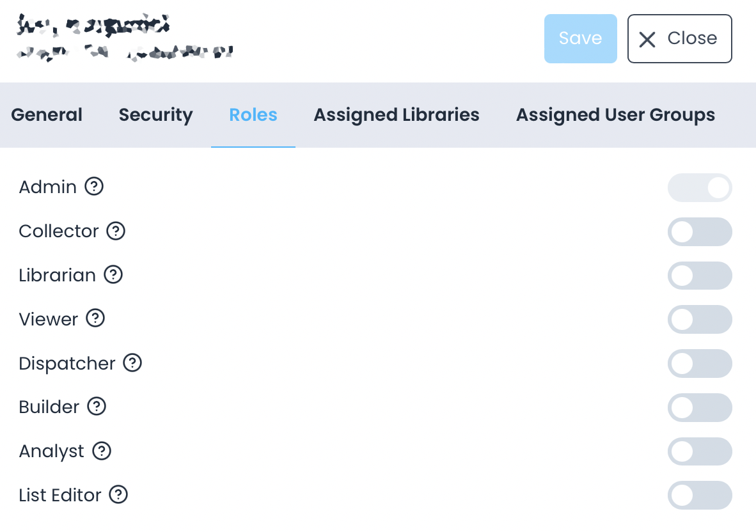The width and height of the screenshot is (756, 532).
Task: Click the Dispatcher help icon
Action: click(x=132, y=363)
